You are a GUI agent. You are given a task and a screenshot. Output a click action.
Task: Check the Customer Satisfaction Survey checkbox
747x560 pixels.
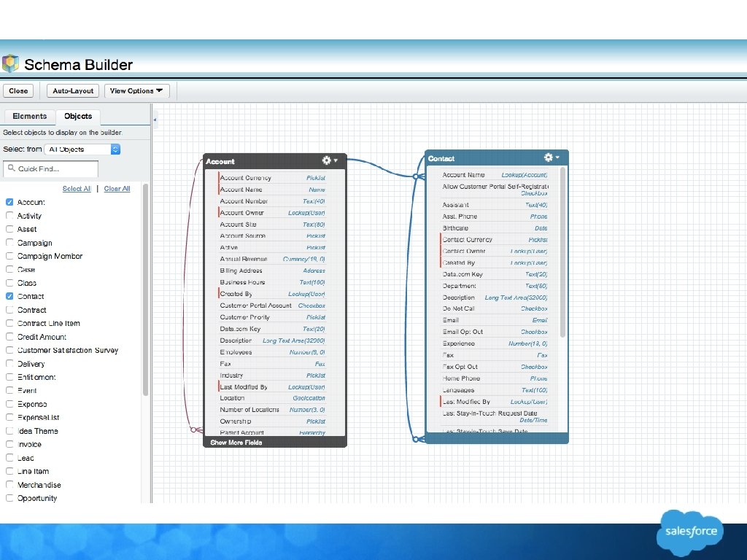(9, 349)
